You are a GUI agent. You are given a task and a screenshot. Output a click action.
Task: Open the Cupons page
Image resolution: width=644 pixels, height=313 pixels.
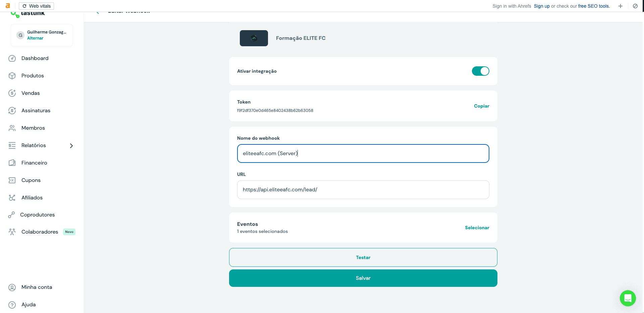tap(31, 180)
